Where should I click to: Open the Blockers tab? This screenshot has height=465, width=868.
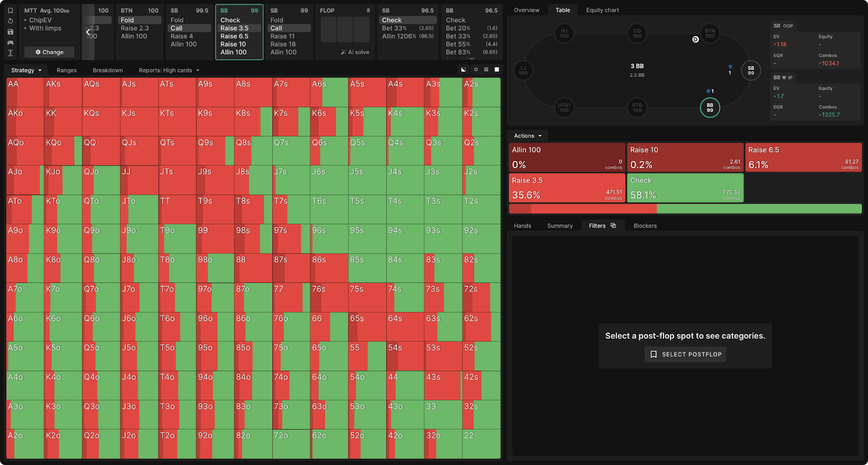point(645,226)
